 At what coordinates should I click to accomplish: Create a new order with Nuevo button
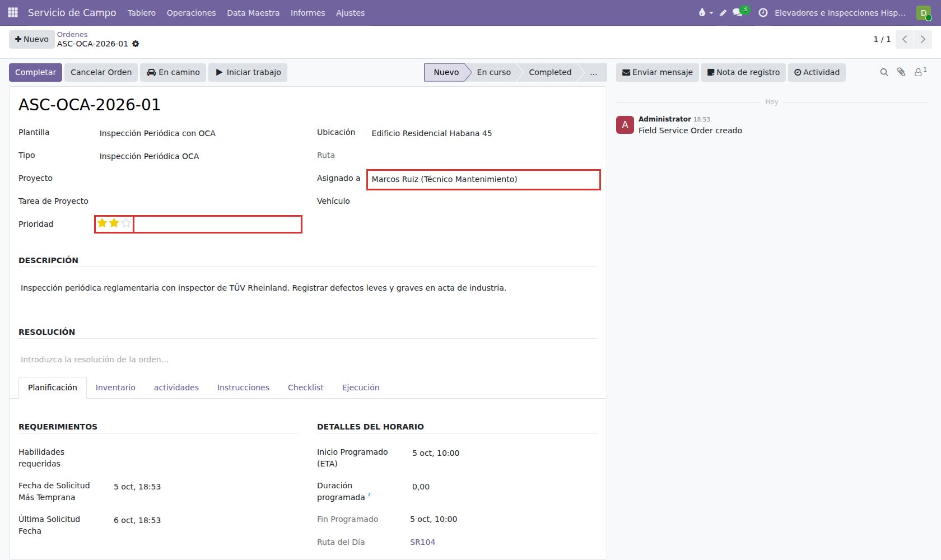pyautogui.click(x=31, y=39)
